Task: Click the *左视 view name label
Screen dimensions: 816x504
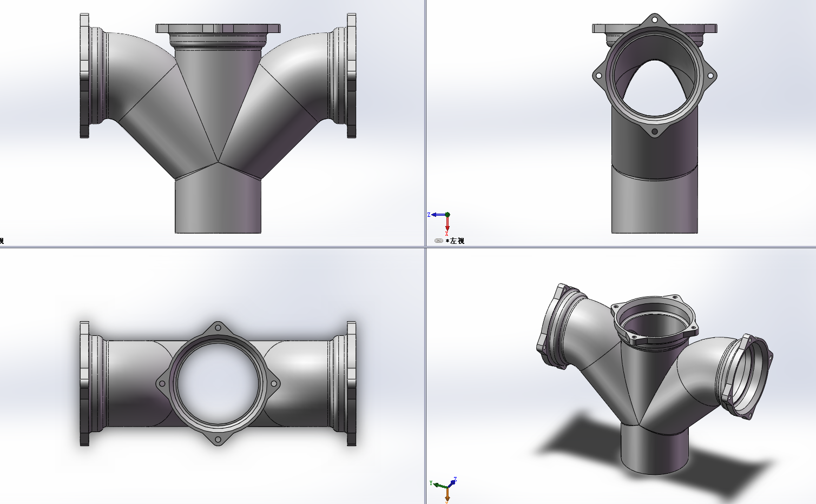Action: click(x=455, y=241)
